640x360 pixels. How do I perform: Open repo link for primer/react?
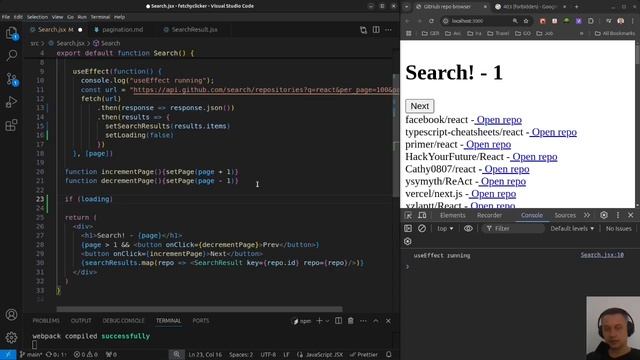[487, 144]
